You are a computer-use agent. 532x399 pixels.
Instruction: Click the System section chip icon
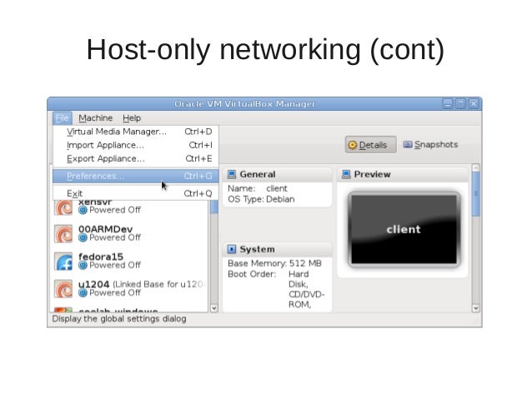pos(232,249)
